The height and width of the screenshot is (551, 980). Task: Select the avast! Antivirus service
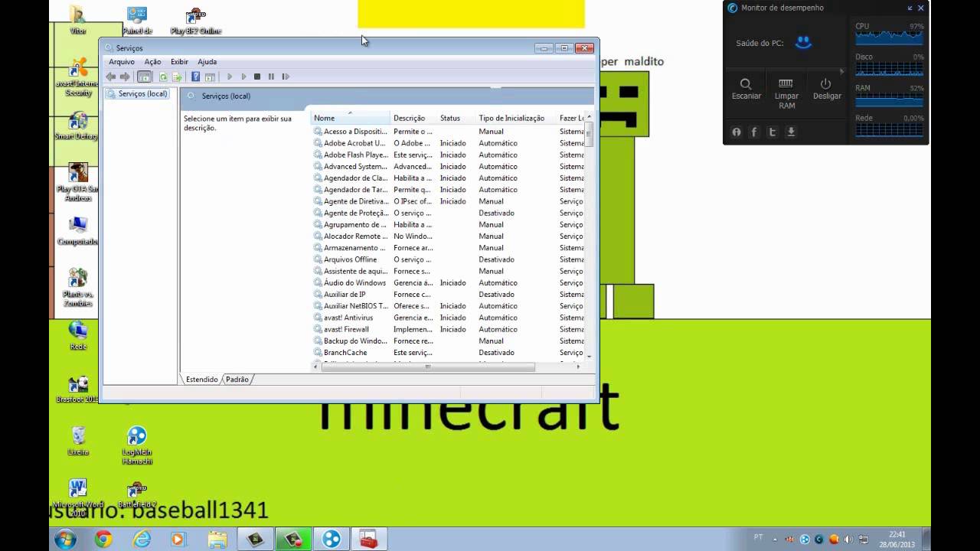pos(448,318)
